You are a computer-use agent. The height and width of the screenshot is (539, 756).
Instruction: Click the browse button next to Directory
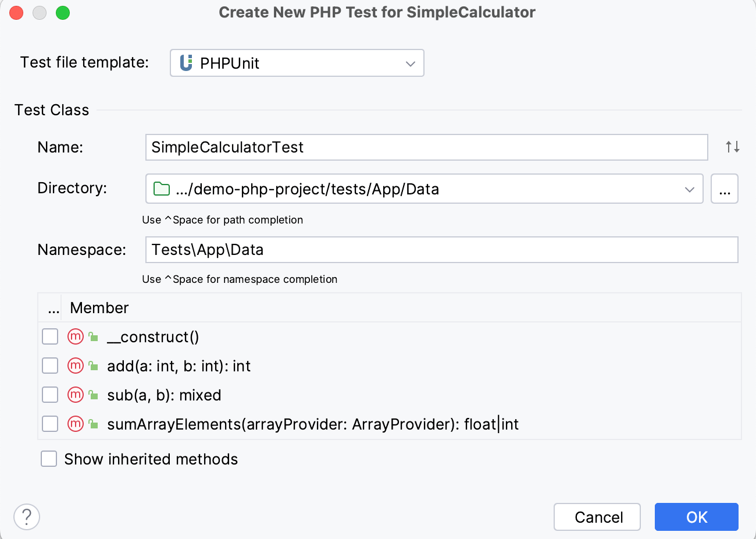coord(725,189)
